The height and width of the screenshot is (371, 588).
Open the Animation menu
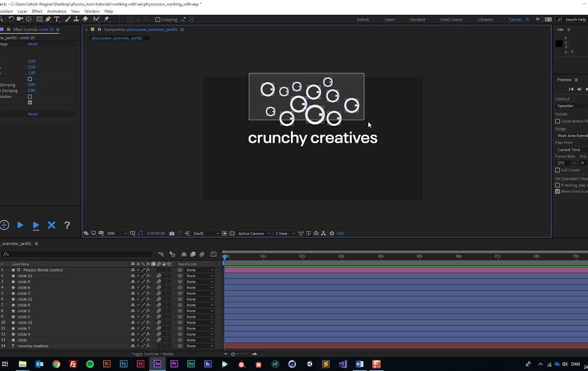(57, 11)
